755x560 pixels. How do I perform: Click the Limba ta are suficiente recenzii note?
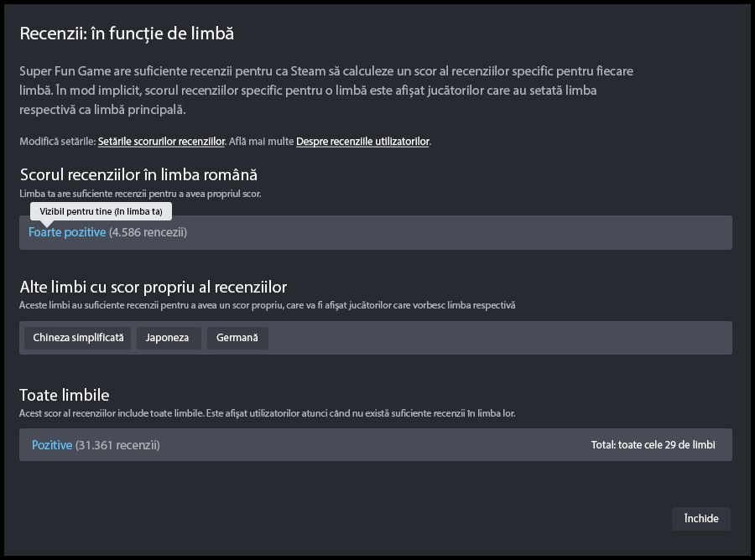tap(140, 194)
